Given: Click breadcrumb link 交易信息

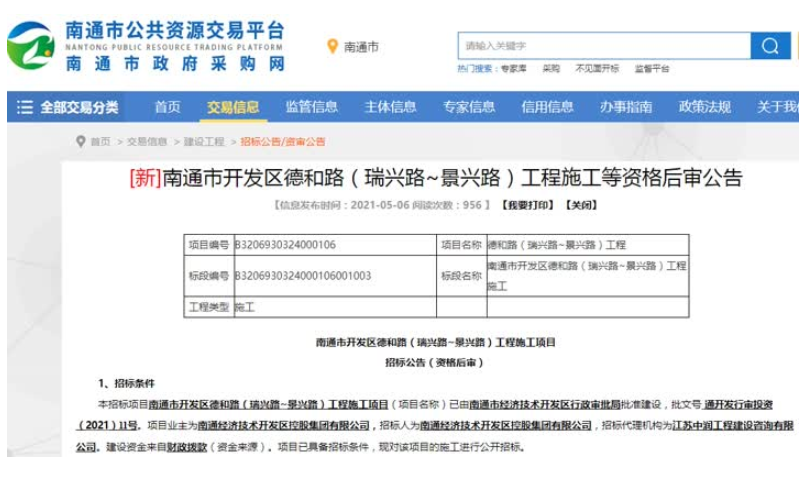Looking at the screenshot, I should (x=147, y=142).
